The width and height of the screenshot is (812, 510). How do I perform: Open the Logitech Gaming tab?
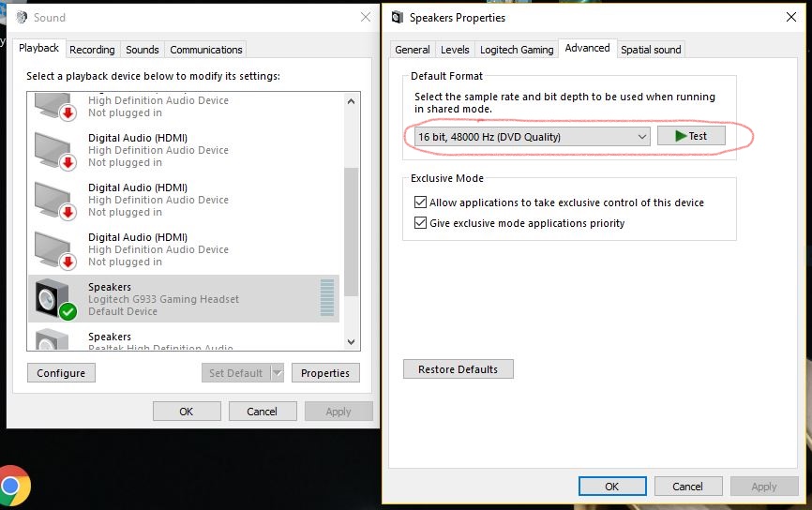pyautogui.click(x=517, y=50)
